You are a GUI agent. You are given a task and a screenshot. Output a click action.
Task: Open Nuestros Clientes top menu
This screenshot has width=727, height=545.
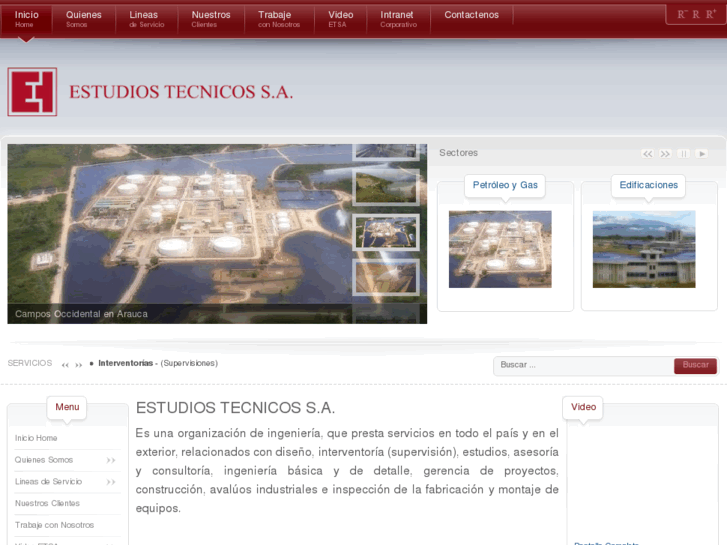click(x=211, y=19)
